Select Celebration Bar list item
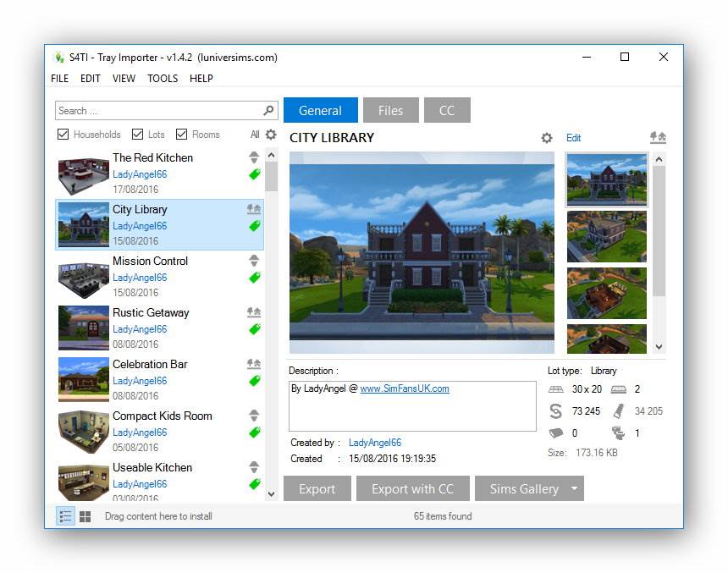The image size is (728, 573). (159, 379)
